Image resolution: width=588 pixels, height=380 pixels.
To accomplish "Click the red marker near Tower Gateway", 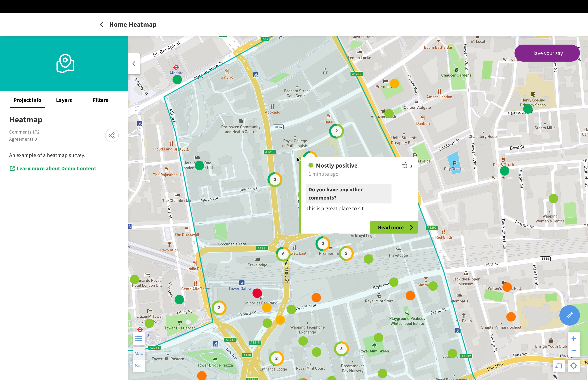I will click(x=257, y=293).
